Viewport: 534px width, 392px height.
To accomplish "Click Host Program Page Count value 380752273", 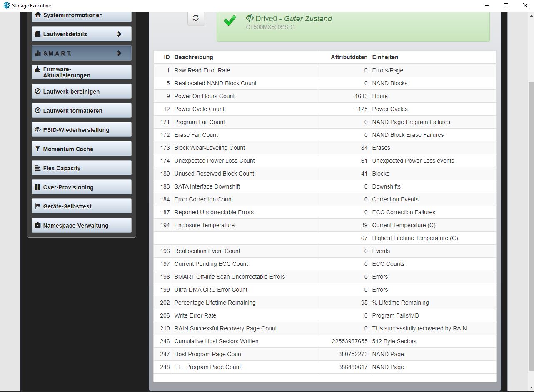I will click(353, 354).
